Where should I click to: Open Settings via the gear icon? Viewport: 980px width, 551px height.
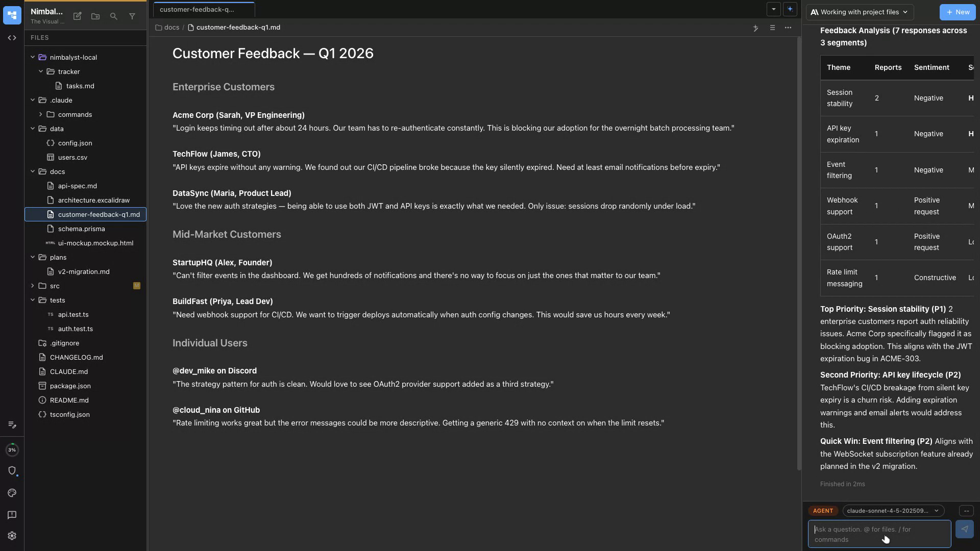coord(12,535)
